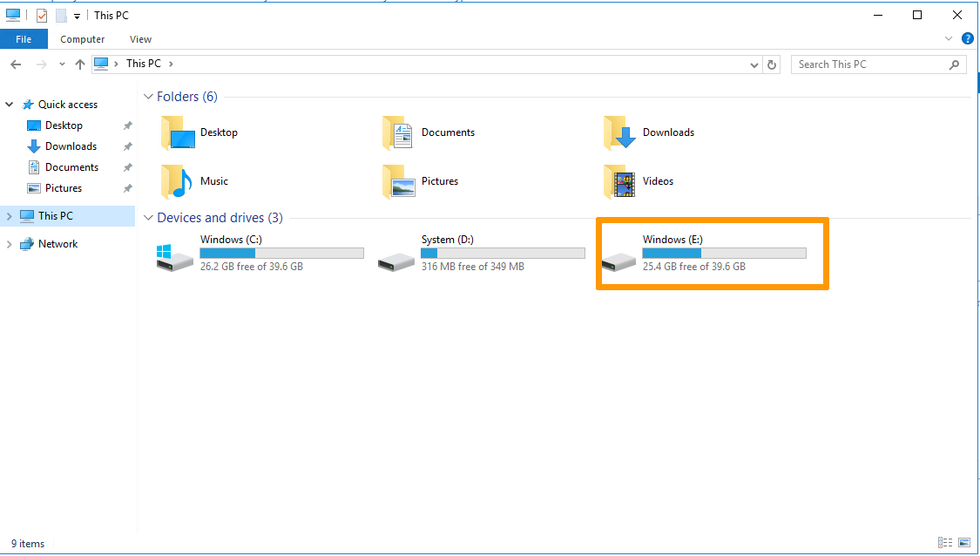Click the Properties quick access toolbar icon
Viewport: 980px width, 556px height.
click(x=40, y=15)
